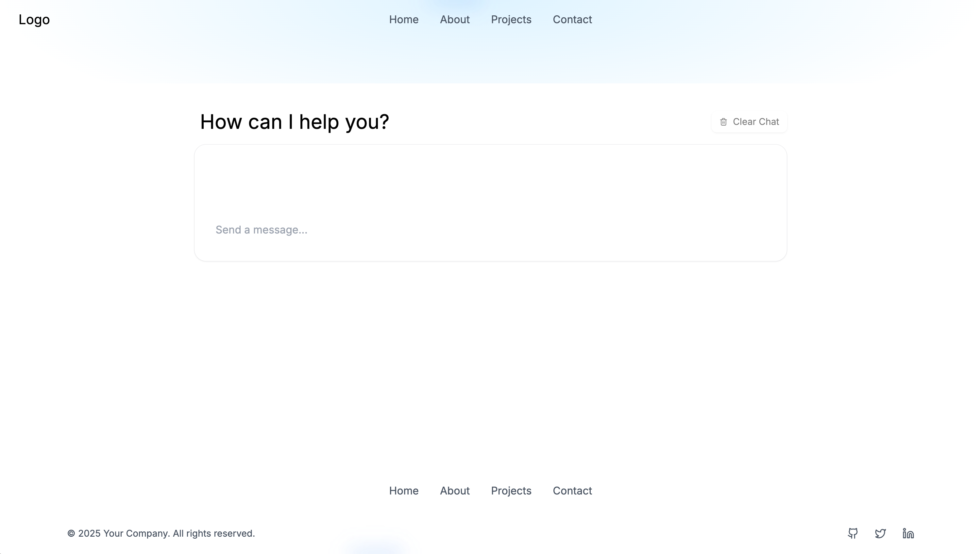Viewport: 980px width, 554px height.
Task: Open the Home page from the top navigation
Action: [404, 19]
